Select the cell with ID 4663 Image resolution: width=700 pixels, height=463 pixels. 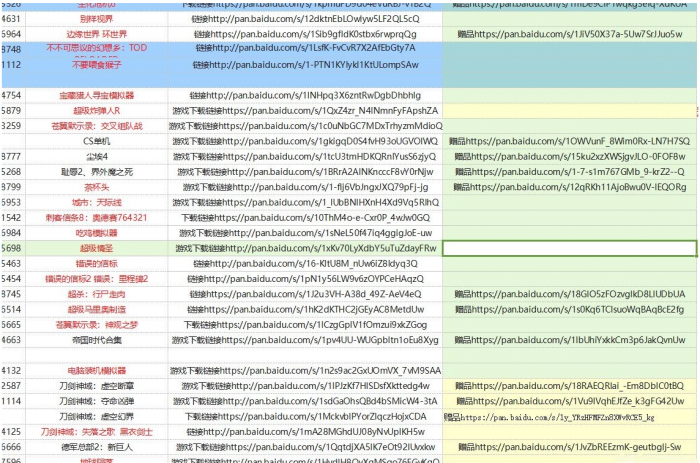(12, 340)
